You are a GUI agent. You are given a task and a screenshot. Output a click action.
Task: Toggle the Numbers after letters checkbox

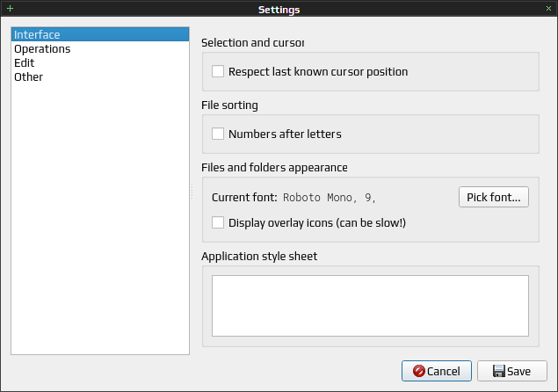click(218, 134)
